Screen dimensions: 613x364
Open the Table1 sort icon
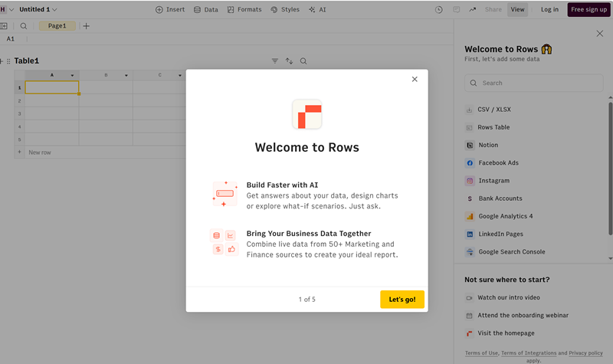click(289, 61)
